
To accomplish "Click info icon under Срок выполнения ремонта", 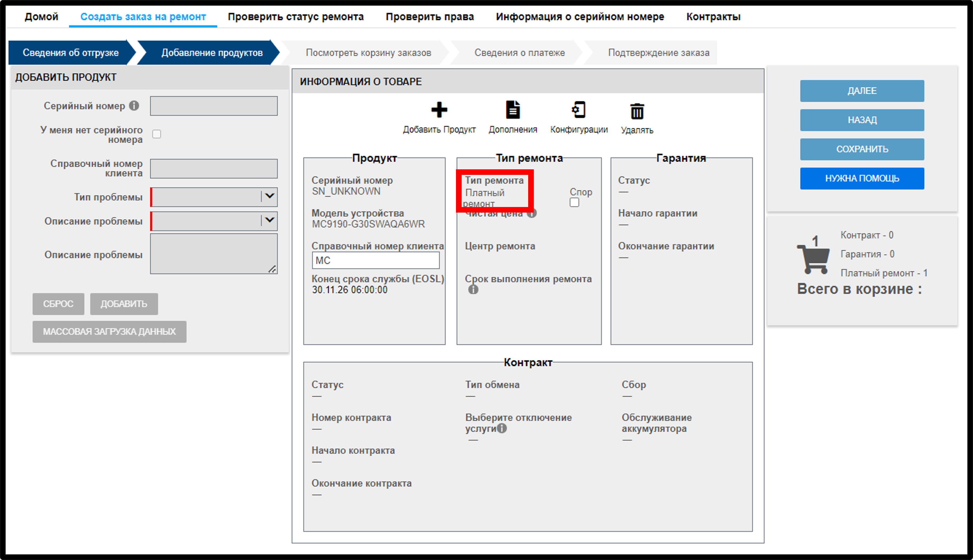I will pos(473,290).
